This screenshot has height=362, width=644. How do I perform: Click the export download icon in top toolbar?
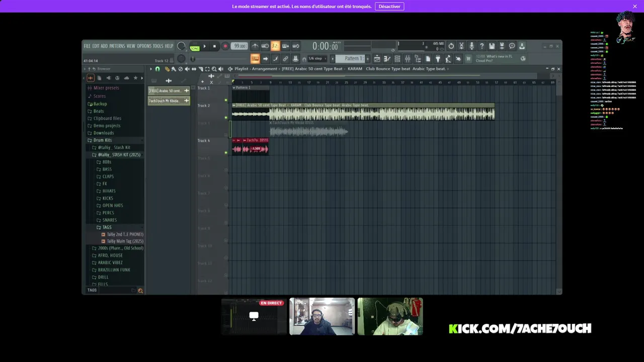pos(522,46)
